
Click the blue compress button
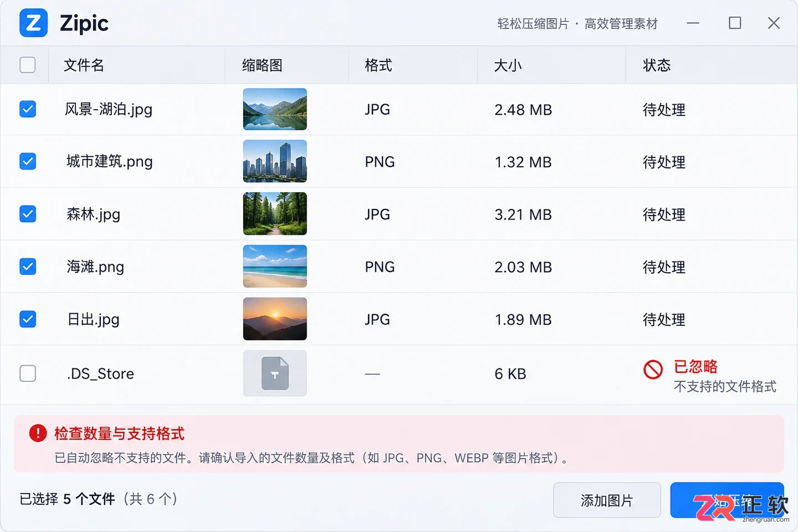tap(727, 500)
